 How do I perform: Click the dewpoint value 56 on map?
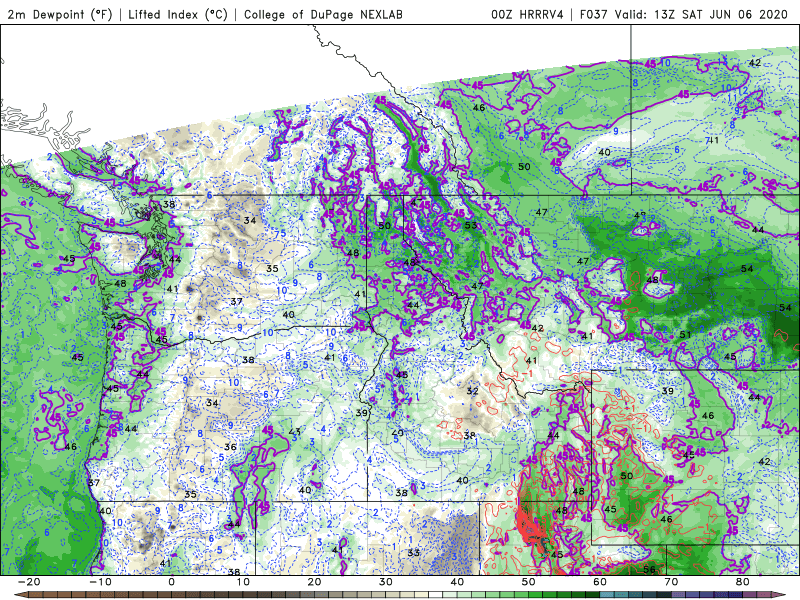(649, 570)
